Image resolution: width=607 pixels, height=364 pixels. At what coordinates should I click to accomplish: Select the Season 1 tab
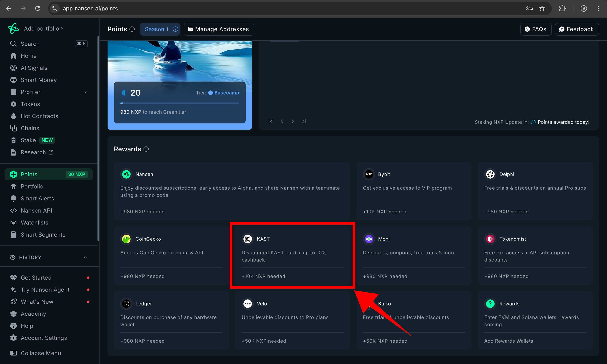[160, 29]
